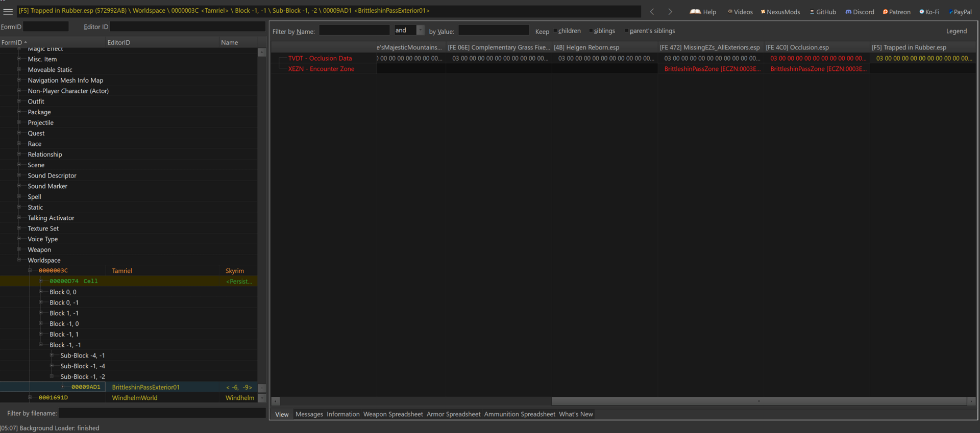Toggle the siblings checkbox

click(591, 31)
